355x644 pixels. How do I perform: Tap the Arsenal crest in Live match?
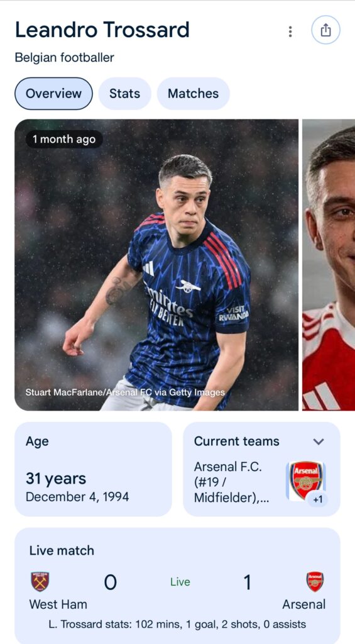click(315, 582)
